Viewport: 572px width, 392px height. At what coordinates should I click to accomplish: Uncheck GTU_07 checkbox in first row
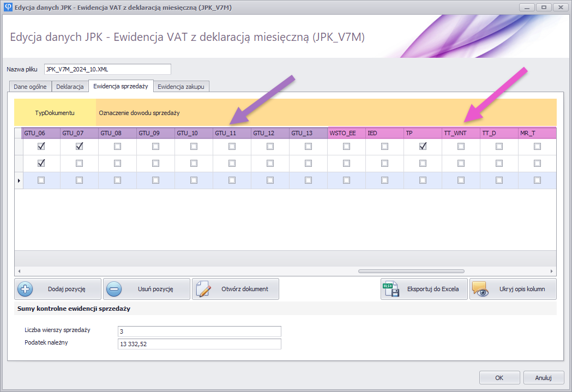point(80,147)
